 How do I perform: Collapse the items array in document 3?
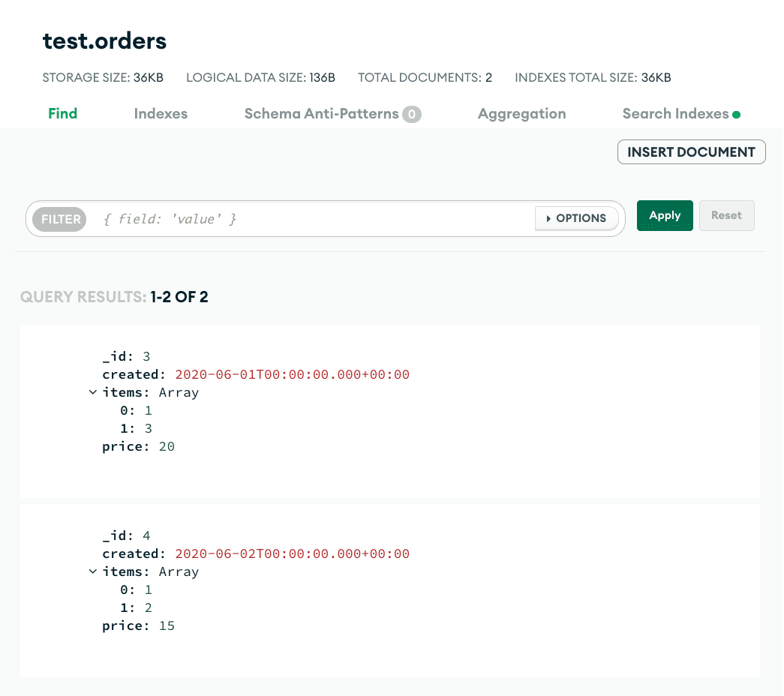coord(92,392)
